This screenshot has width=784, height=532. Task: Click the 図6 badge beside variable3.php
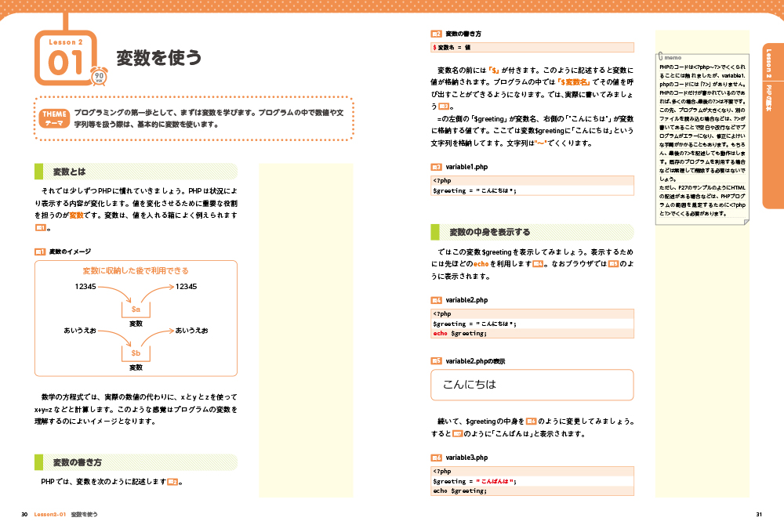pos(436,458)
